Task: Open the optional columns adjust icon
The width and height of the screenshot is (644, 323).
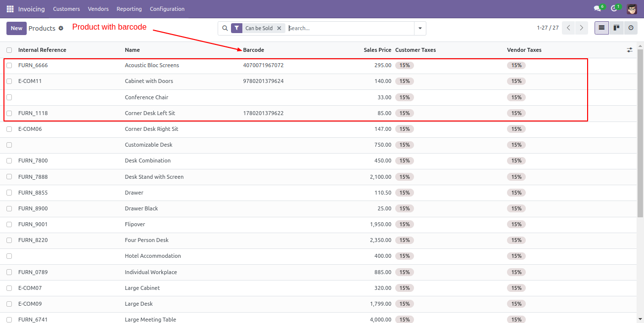Action: (x=630, y=50)
